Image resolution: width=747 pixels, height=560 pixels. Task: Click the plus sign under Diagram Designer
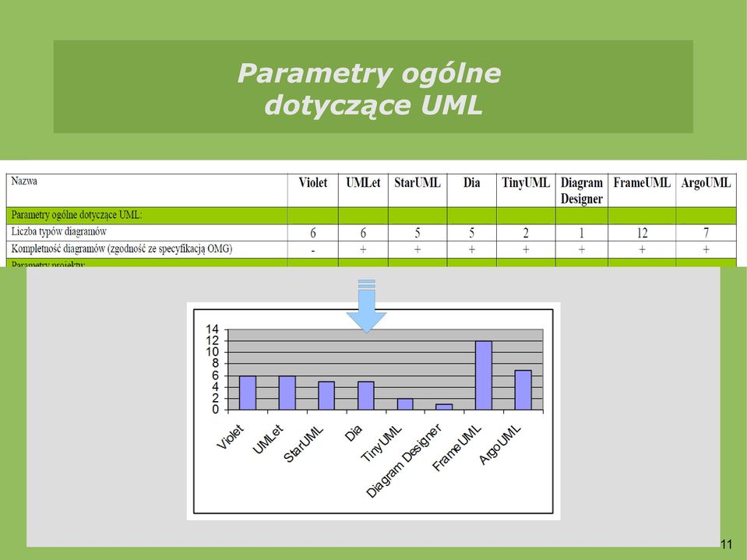click(x=581, y=249)
